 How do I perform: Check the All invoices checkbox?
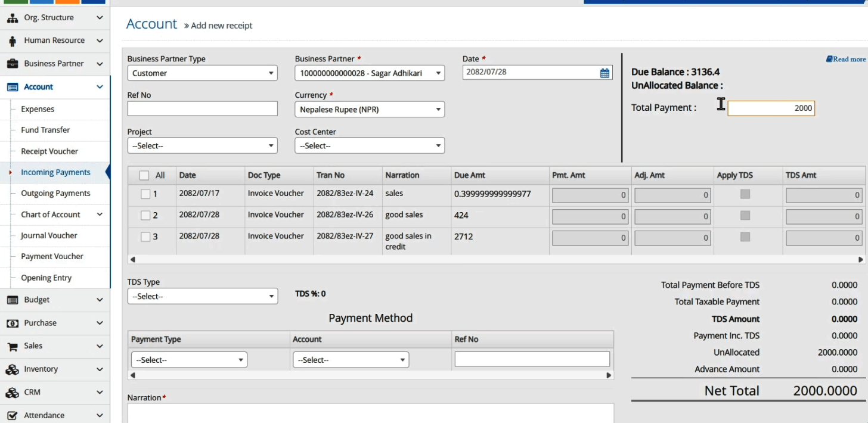[x=144, y=175]
